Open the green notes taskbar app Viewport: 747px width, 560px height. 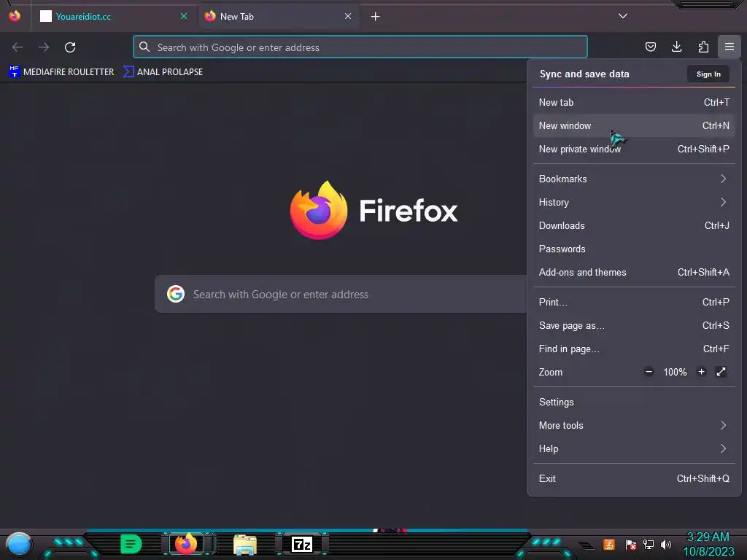(131, 544)
